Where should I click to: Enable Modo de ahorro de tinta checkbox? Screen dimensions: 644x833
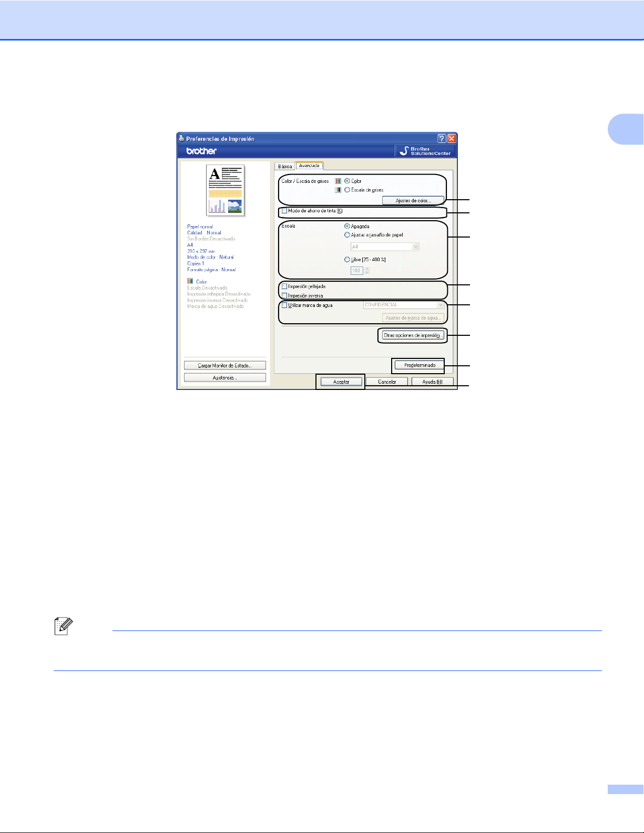point(284,211)
